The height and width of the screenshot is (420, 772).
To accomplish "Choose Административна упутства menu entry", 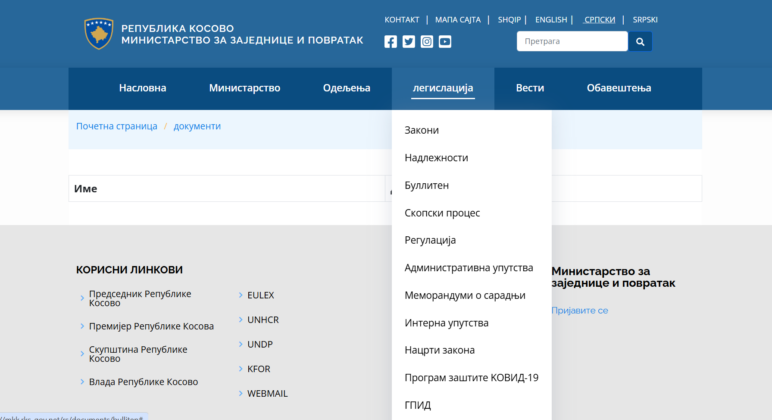I will tap(469, 267).
